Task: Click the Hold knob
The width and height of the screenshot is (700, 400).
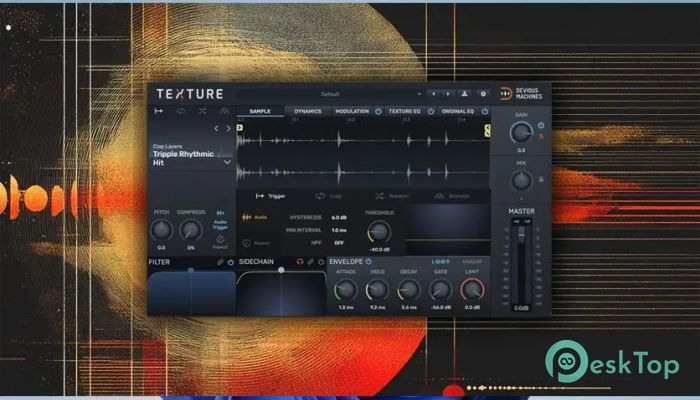Action: point(377,290)
